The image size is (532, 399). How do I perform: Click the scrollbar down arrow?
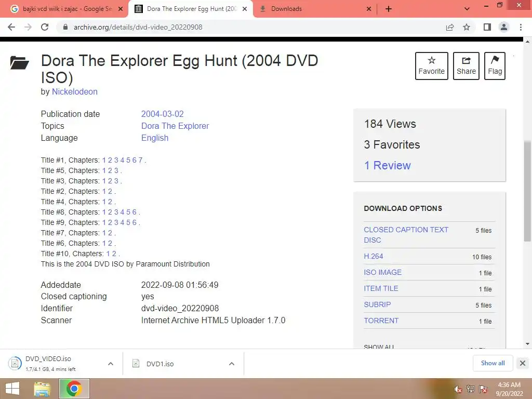527,344
